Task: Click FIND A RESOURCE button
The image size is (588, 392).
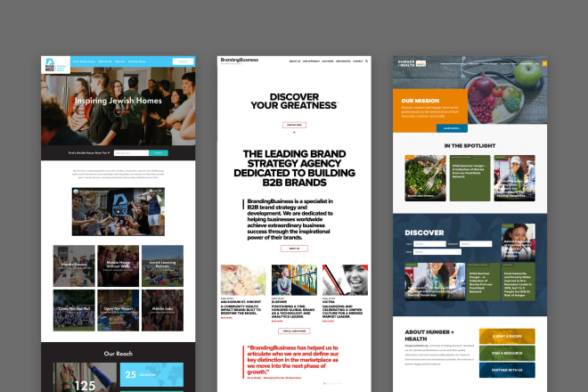Action: click(507, 353)
